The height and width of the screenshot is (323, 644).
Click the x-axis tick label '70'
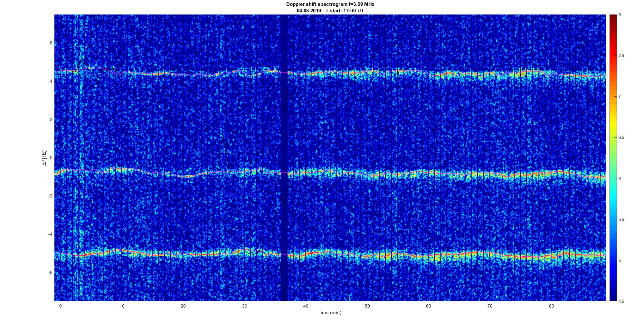490,306
